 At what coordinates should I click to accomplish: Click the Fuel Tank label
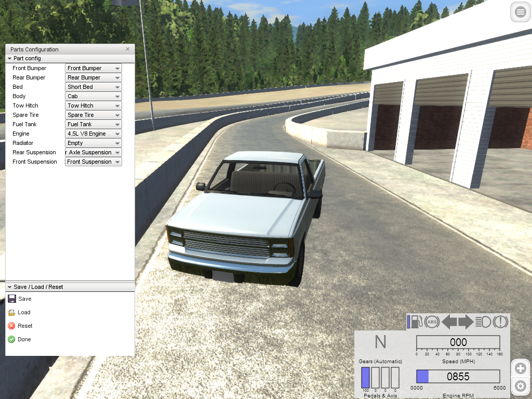(x=24, y=124)
